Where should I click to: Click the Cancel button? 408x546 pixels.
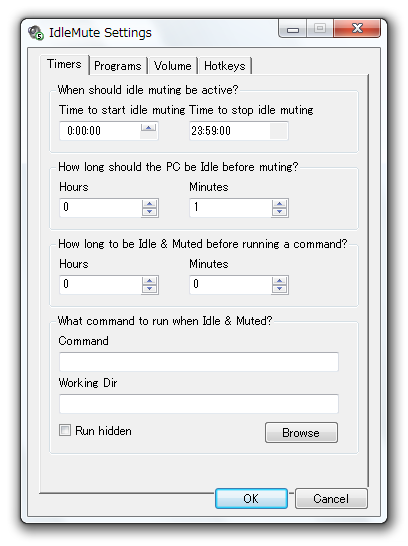(x=331, y=499)
